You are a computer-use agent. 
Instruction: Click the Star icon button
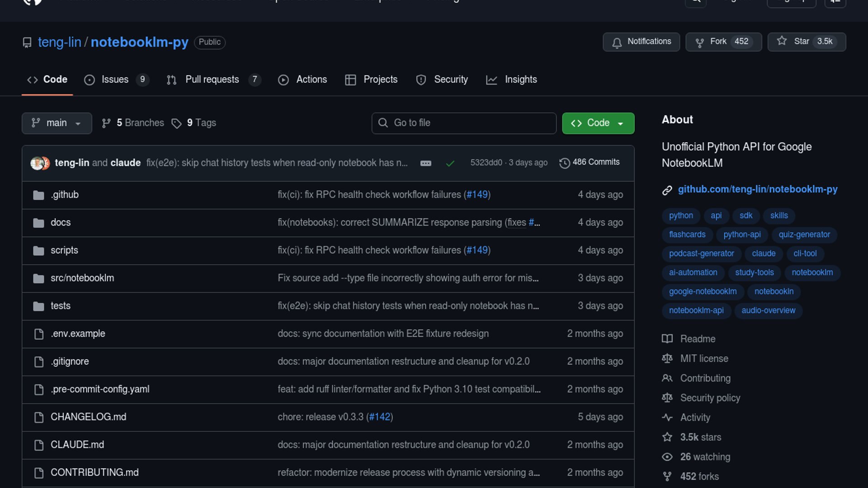(x=782, y=41)
